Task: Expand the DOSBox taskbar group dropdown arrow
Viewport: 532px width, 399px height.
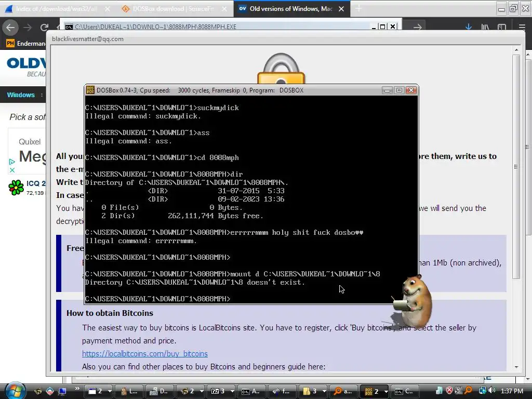Action: pyautogui.click(x=386, y=391)
